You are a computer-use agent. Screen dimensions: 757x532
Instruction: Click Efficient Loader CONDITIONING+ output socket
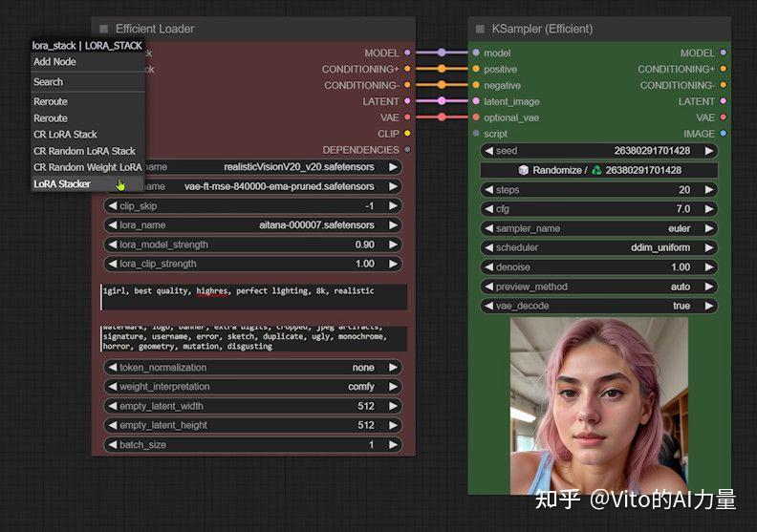[x=407, y=69]
